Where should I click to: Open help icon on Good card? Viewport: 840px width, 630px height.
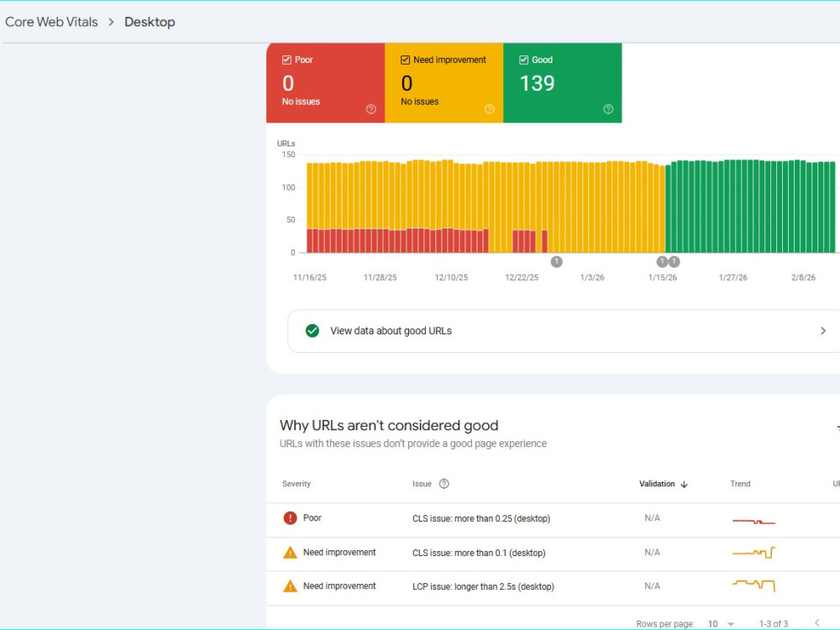[x=608, y=109]
